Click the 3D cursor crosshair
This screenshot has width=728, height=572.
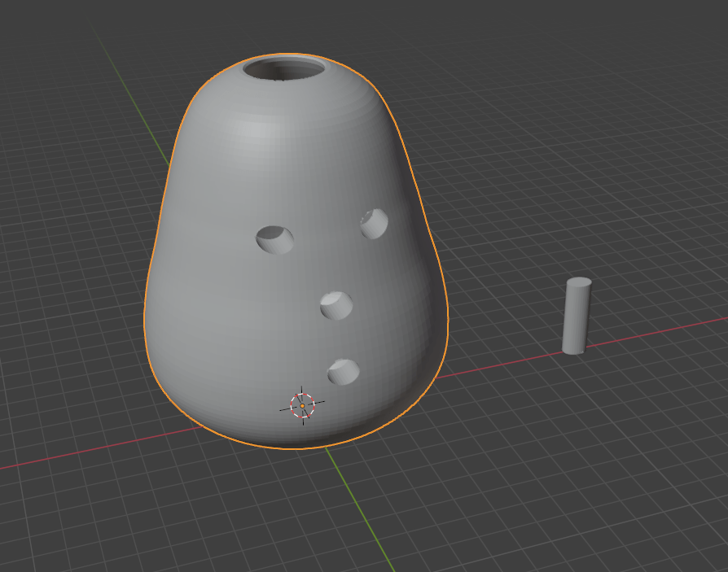coord(302,405)
